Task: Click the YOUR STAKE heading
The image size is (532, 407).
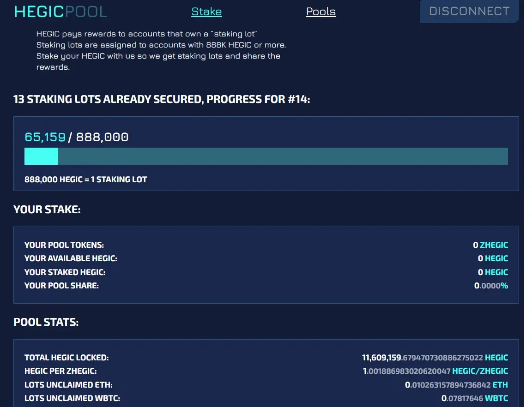Action: click(47, 209)
